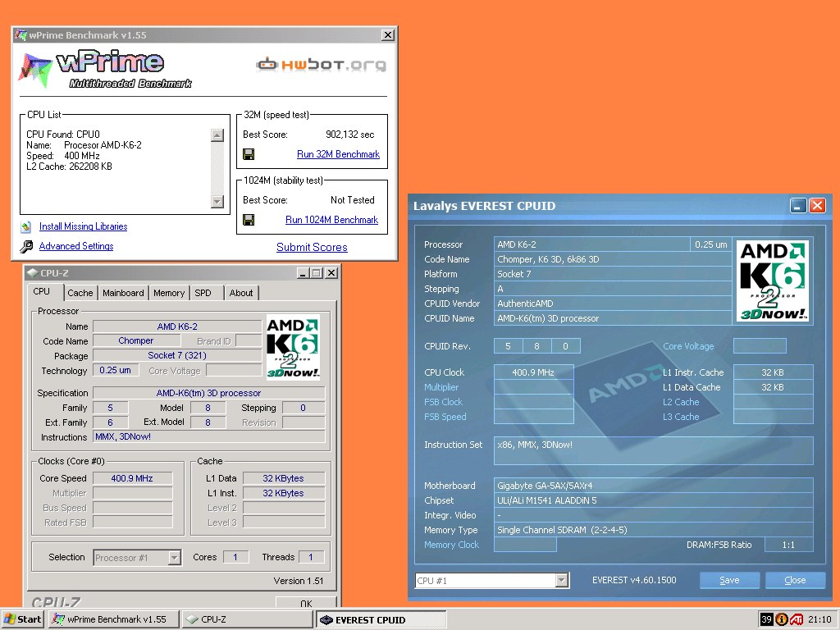Viewport: 840px width, 630px height.
Task: Click the tray temperature icon showing 39
Action: coord(766,619)
